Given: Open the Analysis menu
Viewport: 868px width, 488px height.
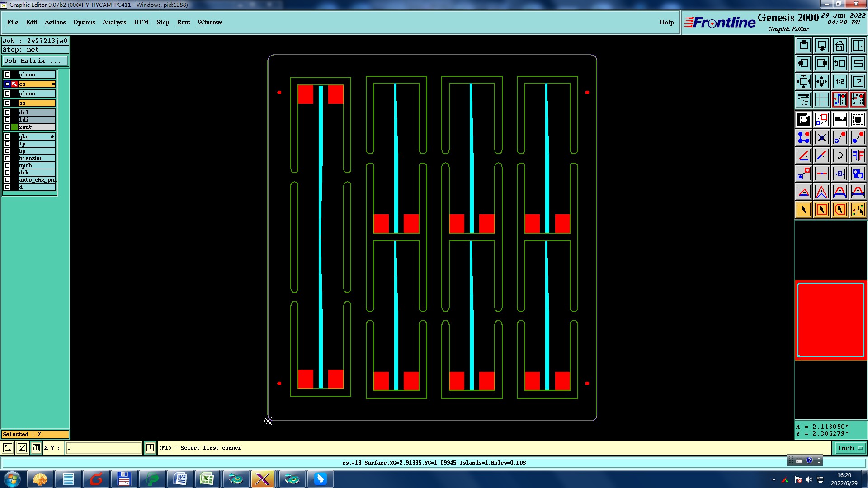Looking at the screenshot, I should click(x=114, y=22).
